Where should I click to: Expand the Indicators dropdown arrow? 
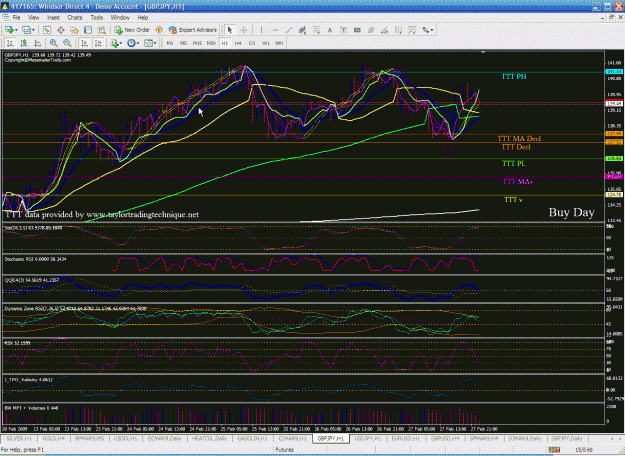[121, 43]
